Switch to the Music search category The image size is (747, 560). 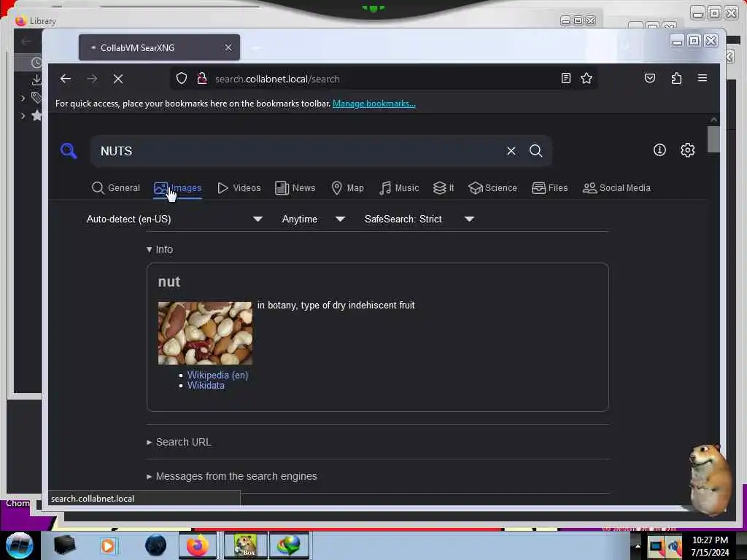[399, 188]
